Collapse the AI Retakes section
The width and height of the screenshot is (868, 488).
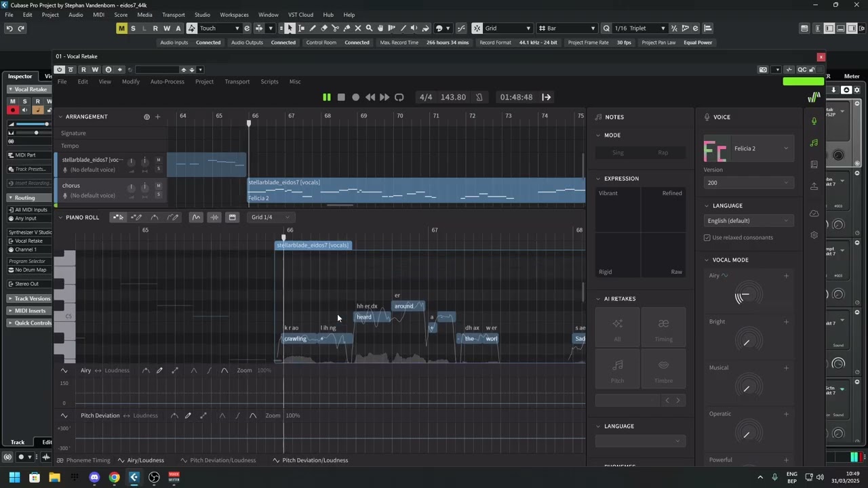pos(598,299)
